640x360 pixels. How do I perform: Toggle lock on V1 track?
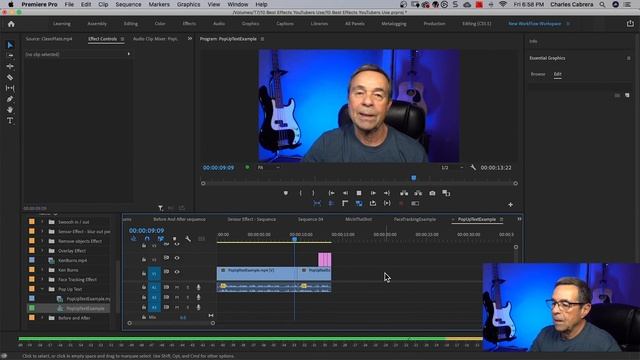click(144, 273)
